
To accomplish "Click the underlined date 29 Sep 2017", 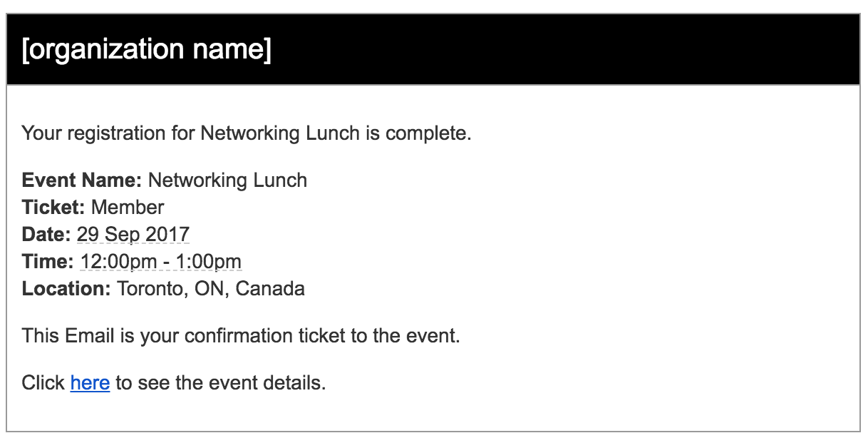I will pyautogui.click(x=133, y=235).
